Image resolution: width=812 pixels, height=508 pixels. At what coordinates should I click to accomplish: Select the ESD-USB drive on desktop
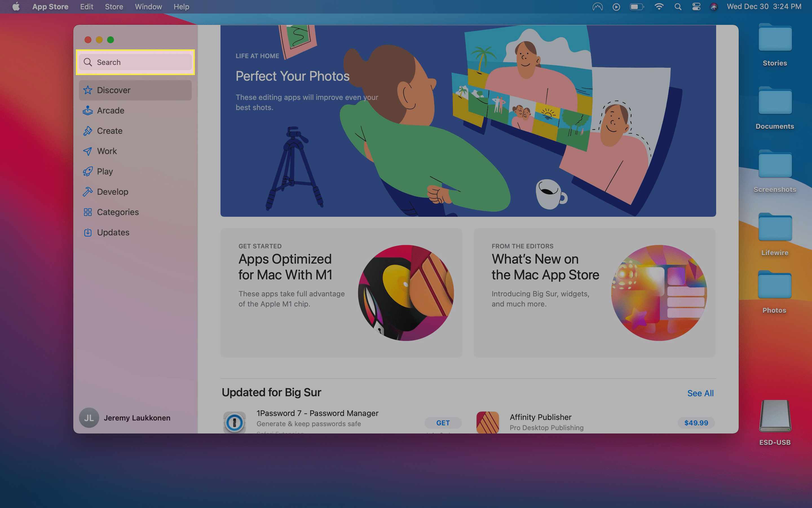(x=775, y=423)
